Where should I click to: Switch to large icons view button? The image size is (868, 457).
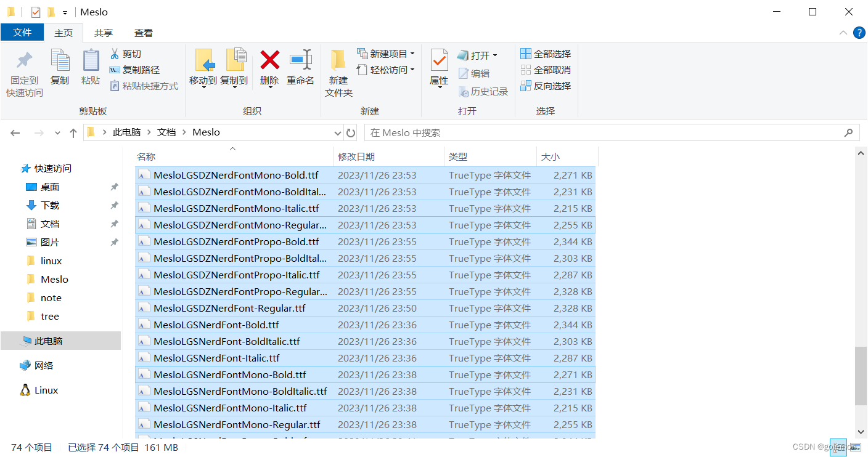coord(854,448)
